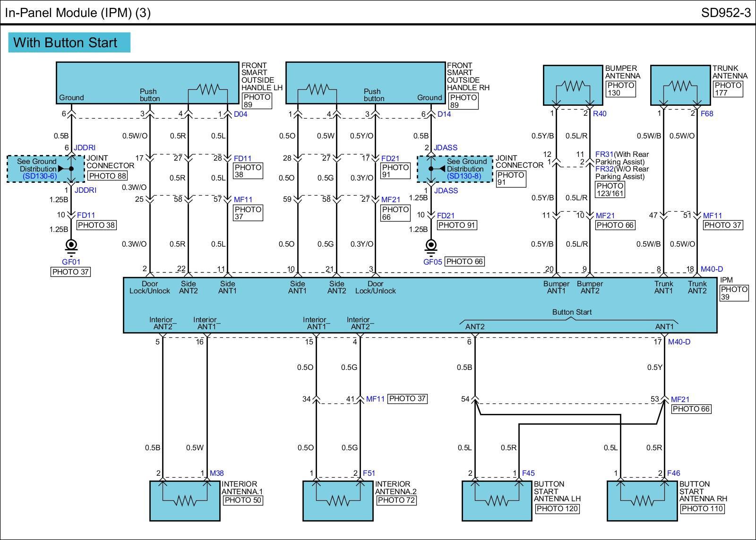Open the SD130-6 ground distribution reference
Image resolution: width=756 pixels, height=540 pixels.
coord(40,176)
